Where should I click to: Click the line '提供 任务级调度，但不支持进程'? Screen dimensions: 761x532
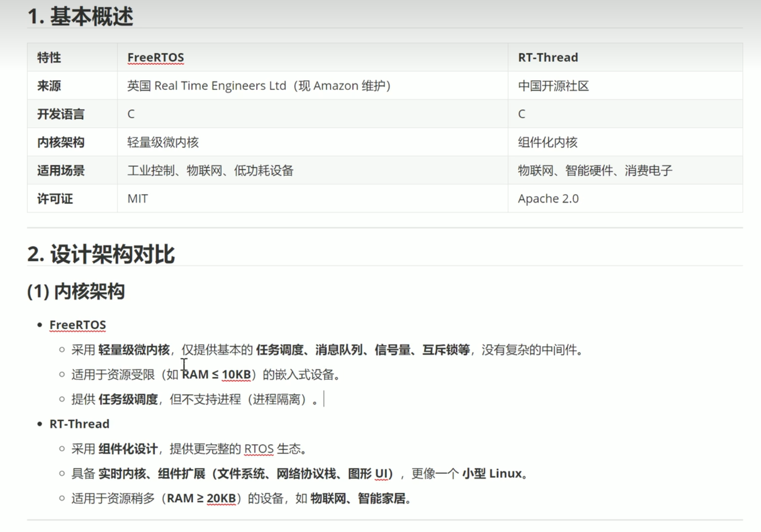click(194, 400)
